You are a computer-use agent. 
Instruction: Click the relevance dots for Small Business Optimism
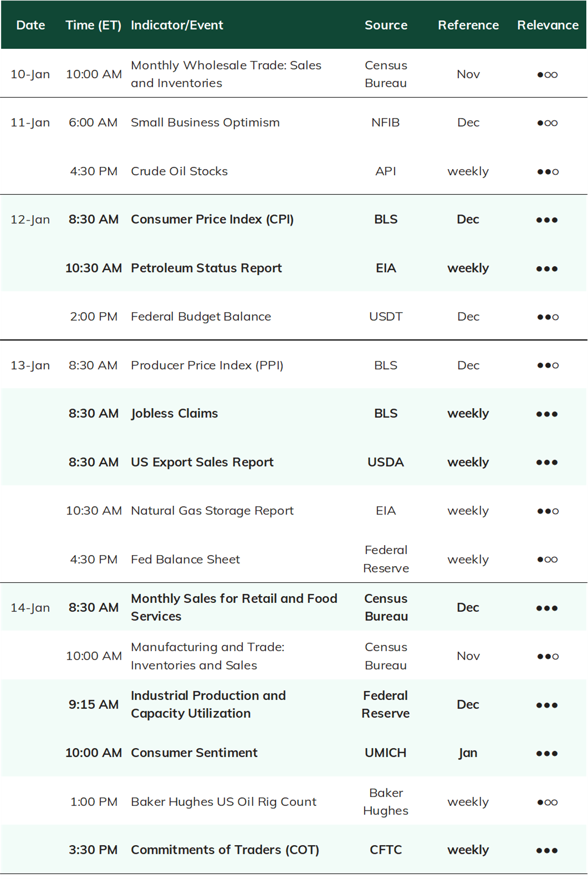(x=548, y=123)
